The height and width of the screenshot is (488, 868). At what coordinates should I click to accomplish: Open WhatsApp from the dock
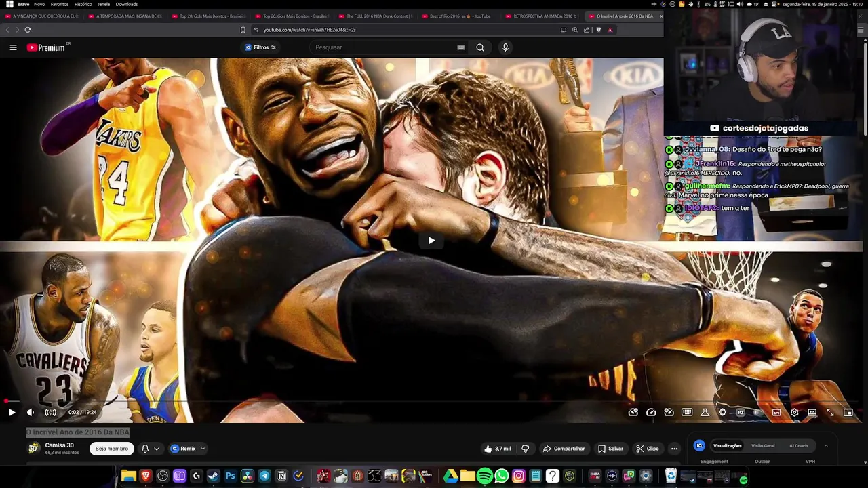[501, 476]
